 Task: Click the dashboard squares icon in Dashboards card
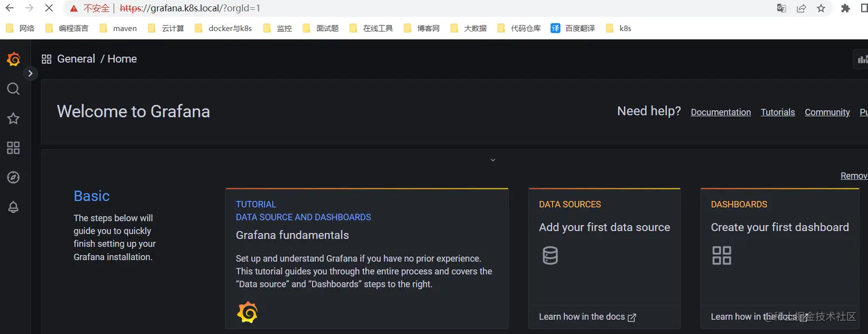point(722,255)
